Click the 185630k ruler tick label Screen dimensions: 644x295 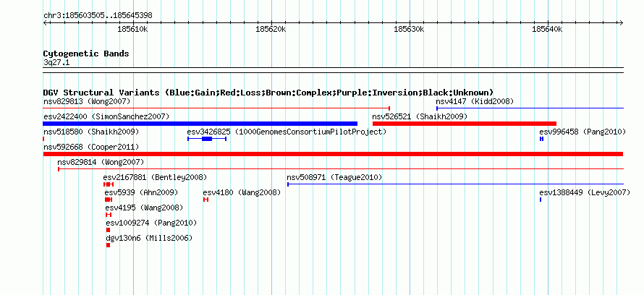[x=409, y=30]
